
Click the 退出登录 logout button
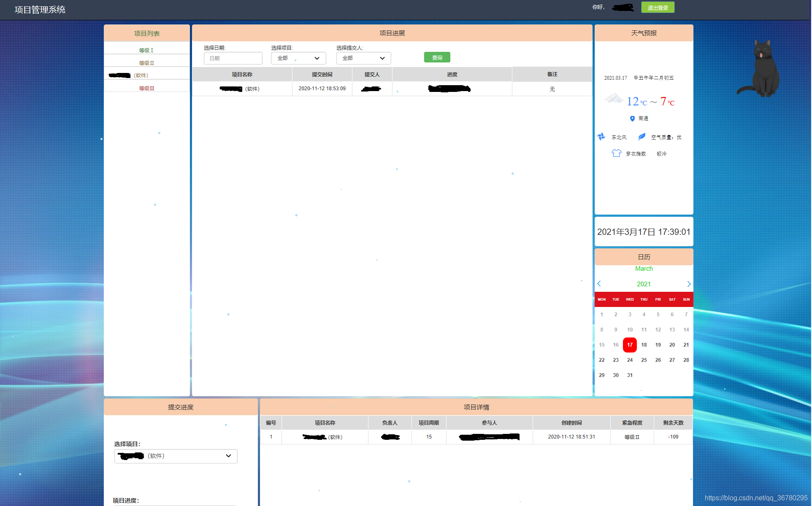[658, 8]
